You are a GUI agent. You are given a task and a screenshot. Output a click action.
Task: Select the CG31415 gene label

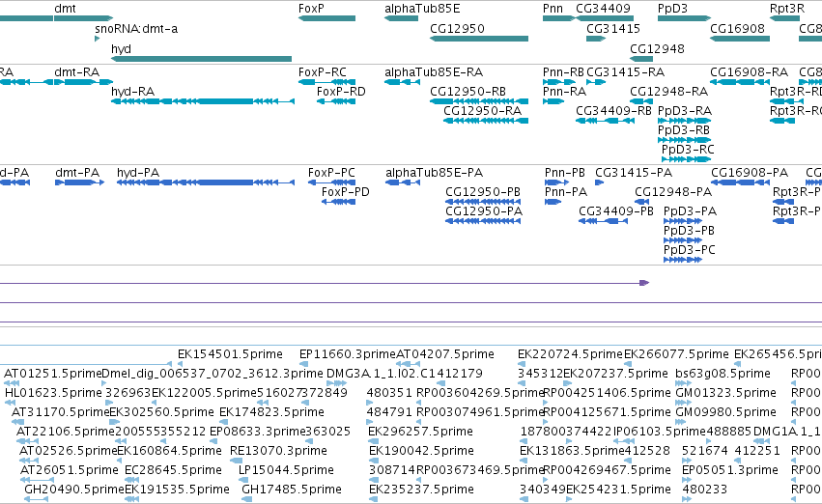pos(613,29)
